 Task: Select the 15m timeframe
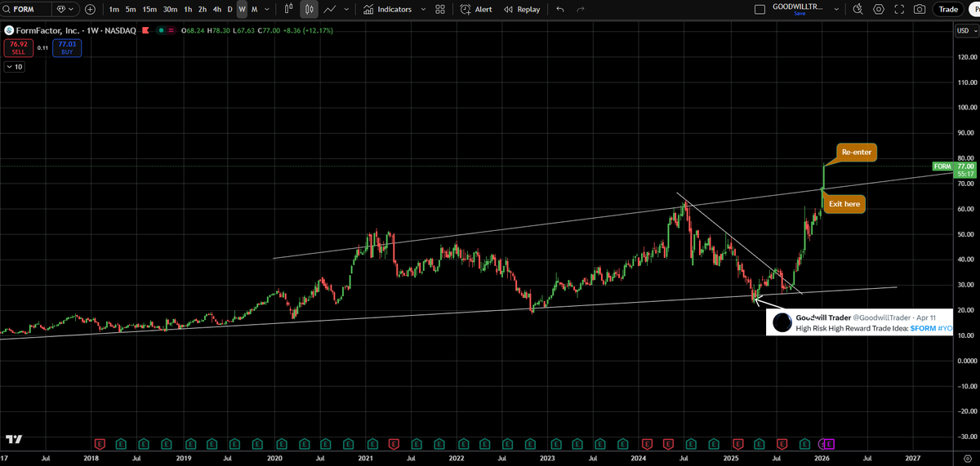pyautogui.click(x=149, y=10)
